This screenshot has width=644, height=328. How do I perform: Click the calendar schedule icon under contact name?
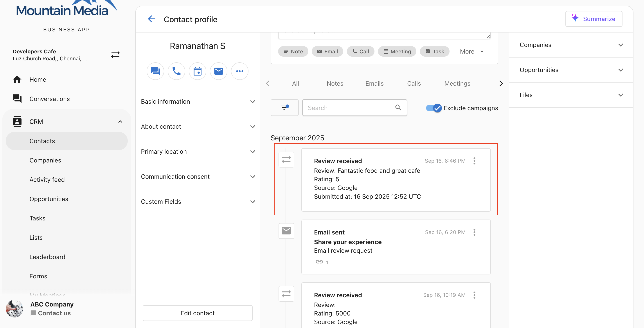pos(197,71)
